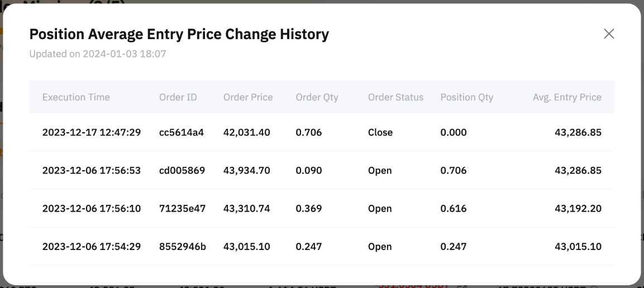644x288 pixels.
Task: Click the dialog title heading text
Action: [179, 35]
